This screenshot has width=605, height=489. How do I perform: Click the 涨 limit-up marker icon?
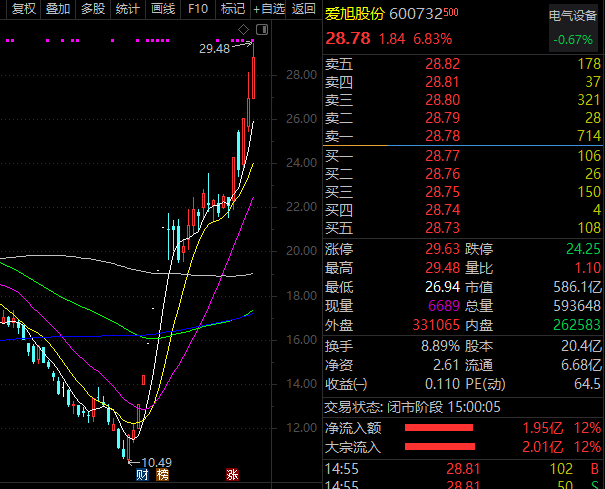pos(232,475)
